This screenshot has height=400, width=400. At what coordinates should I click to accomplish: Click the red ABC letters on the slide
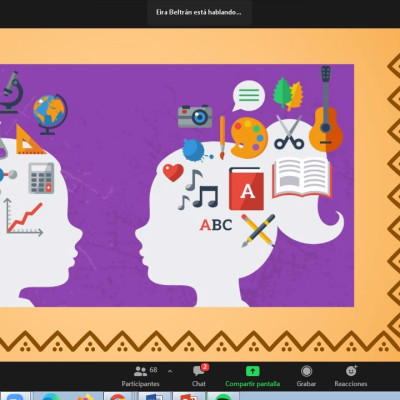pyautogui.click(x=216, y=225)
